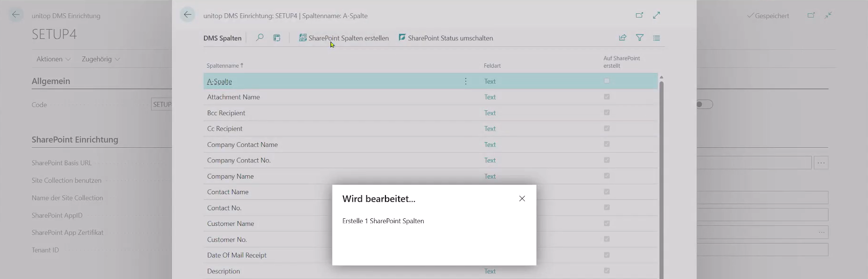868x279 pixels.
Task: Expand the Allgemein section header
Action: (51, 81)
